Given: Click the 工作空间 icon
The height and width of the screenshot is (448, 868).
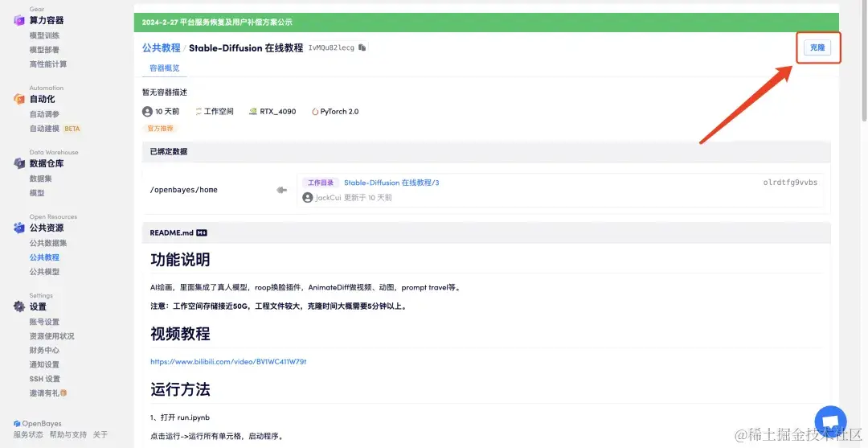Looking at the screenshot, I should click(x=199, y=111).
